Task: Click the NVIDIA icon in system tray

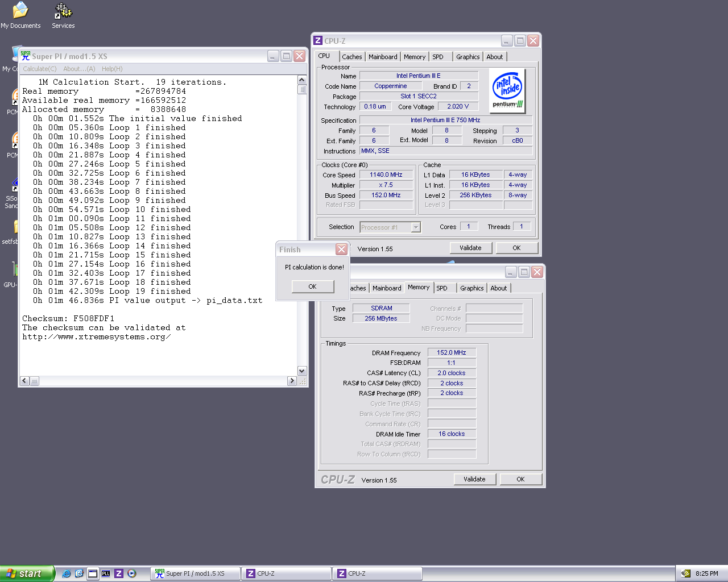Action: (x=686, y=573)
